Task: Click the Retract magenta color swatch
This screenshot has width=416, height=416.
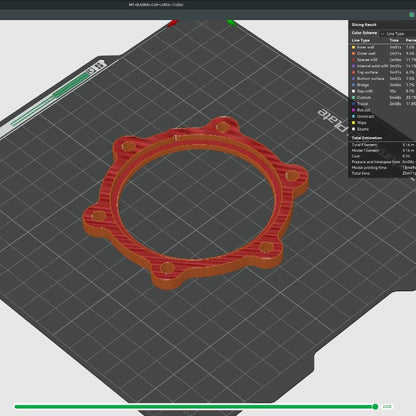Action: 354,110
